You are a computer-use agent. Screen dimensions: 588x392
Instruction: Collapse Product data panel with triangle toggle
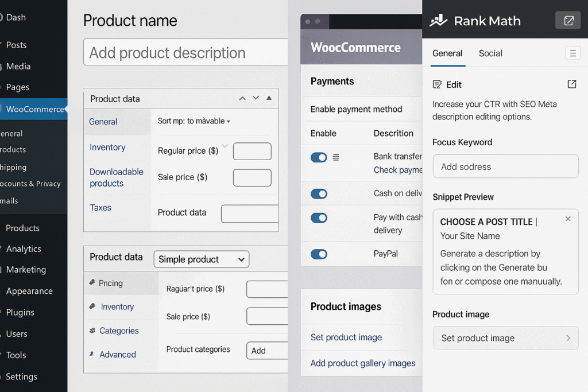point(269,98)
